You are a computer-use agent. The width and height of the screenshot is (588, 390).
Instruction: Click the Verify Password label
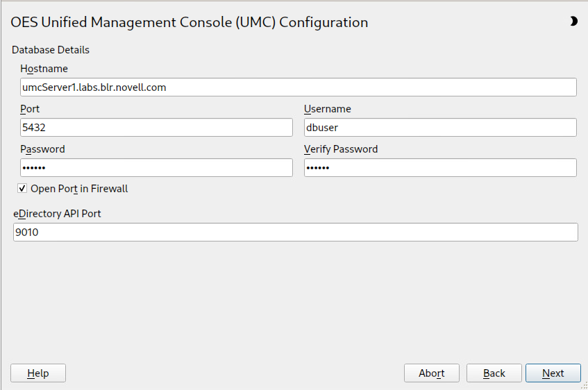pos(340,149)
